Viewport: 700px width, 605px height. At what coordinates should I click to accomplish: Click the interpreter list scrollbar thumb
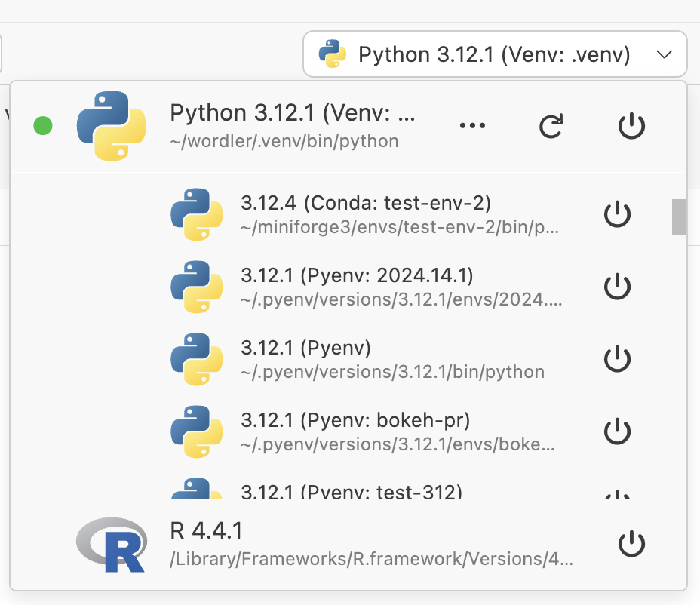click(x=679, y=217)
